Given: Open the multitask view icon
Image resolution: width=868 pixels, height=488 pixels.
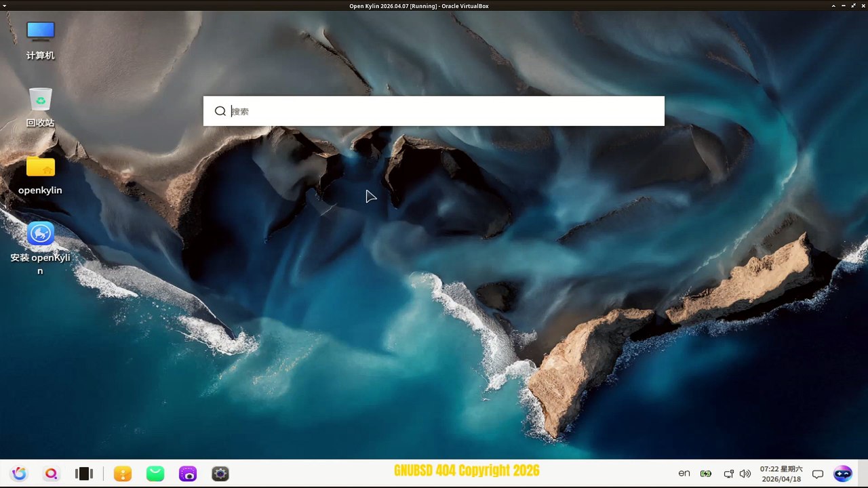Looking at the screenshot, I should tap(84, 474).
